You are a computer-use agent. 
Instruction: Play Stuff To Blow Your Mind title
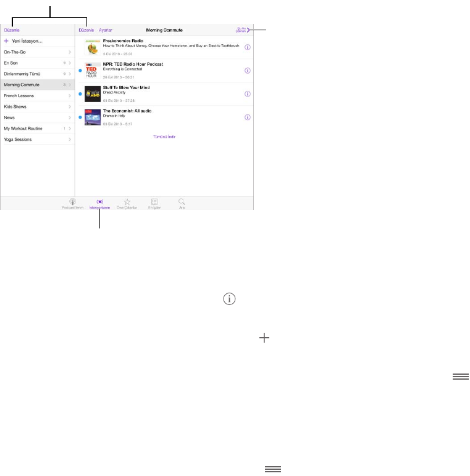coord(127,88)
